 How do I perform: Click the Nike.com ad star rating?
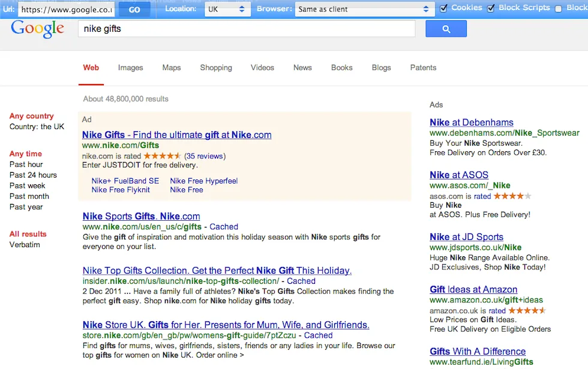tap(163, 155)
